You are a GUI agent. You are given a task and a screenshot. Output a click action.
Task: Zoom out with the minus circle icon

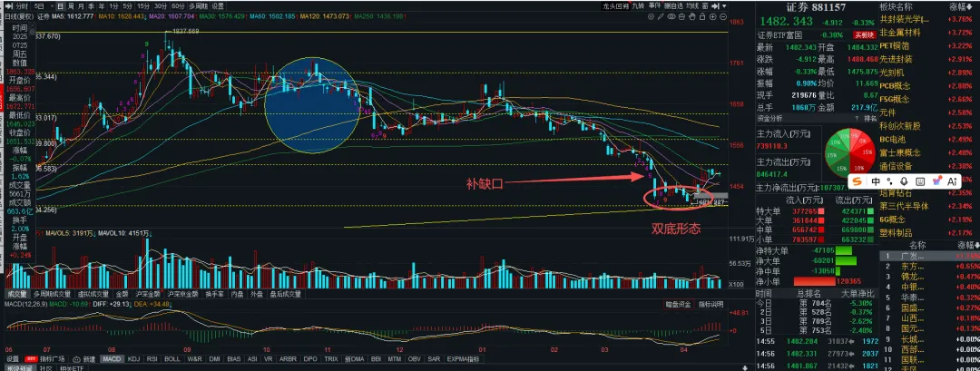[723, 17]
